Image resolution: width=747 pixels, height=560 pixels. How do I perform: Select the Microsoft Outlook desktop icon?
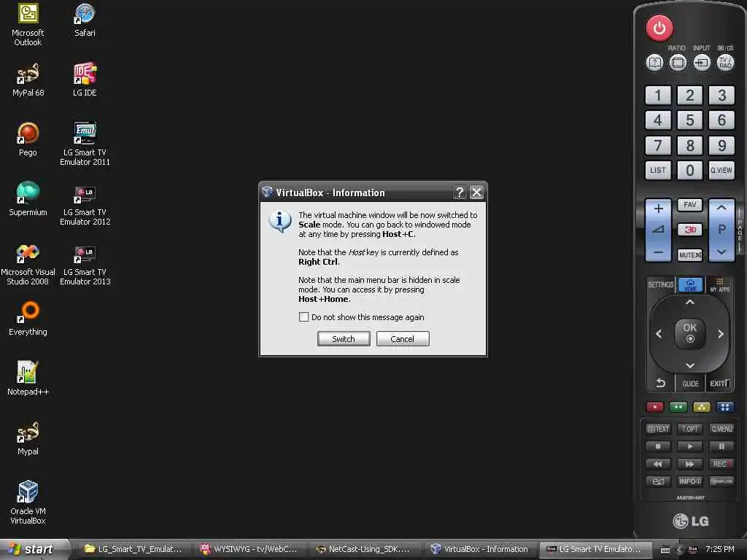[28, 25]
